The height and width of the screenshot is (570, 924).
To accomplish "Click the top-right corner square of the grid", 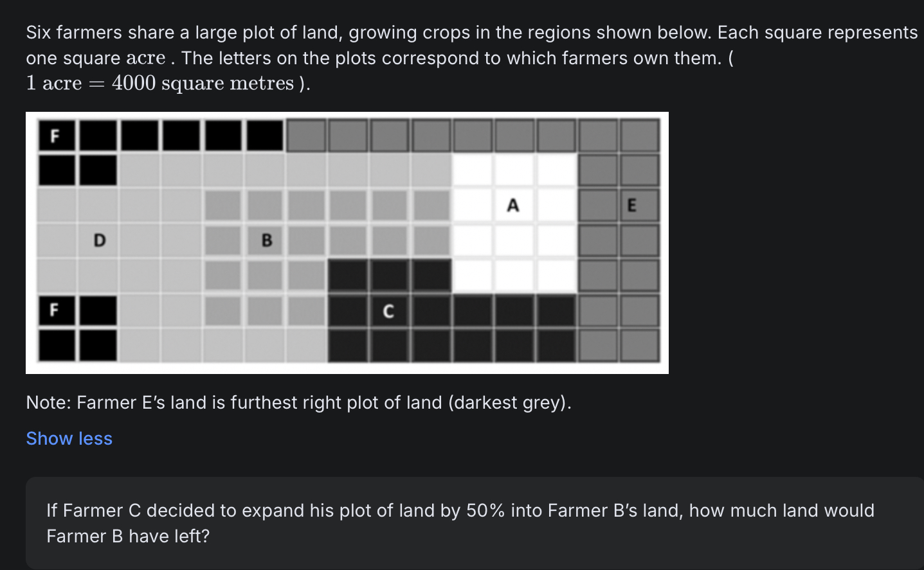I will click(x=639, y=136).
